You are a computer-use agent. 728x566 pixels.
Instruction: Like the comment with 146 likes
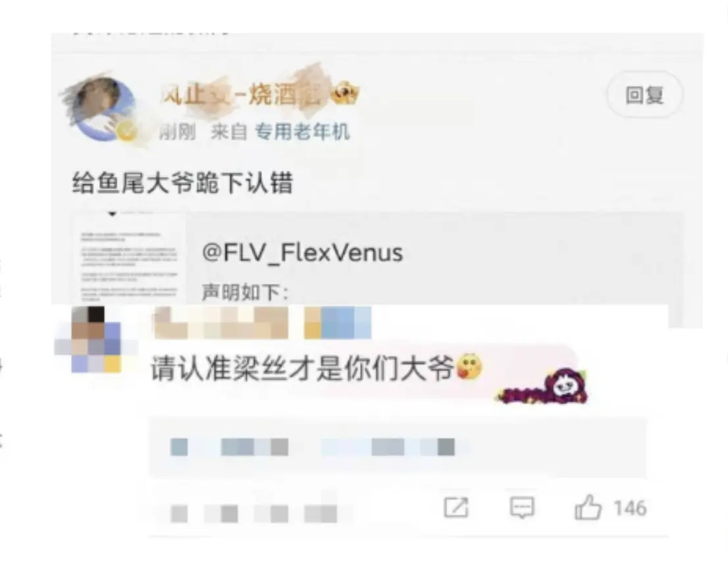click(588, 507)
